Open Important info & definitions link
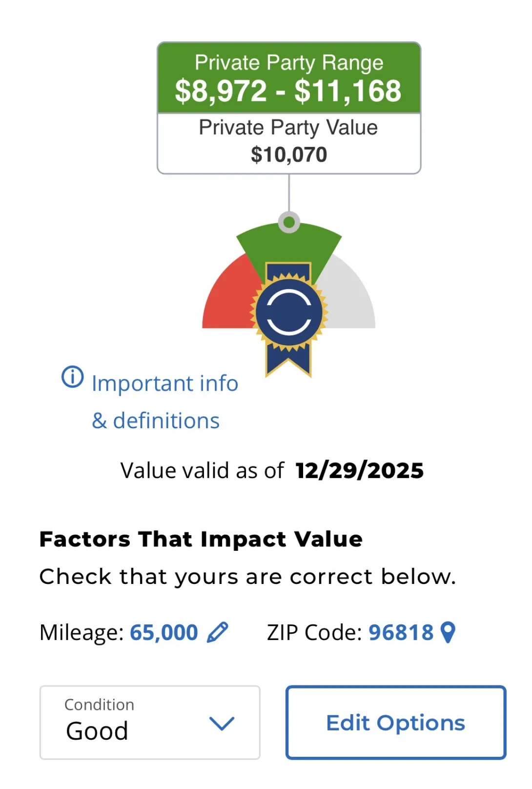 coord(164,401)
